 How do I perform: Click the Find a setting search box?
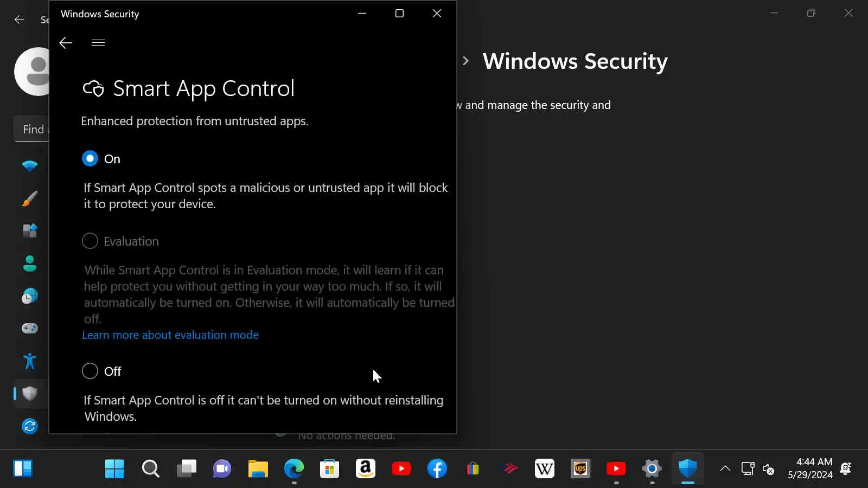click(x=31, y=129)
